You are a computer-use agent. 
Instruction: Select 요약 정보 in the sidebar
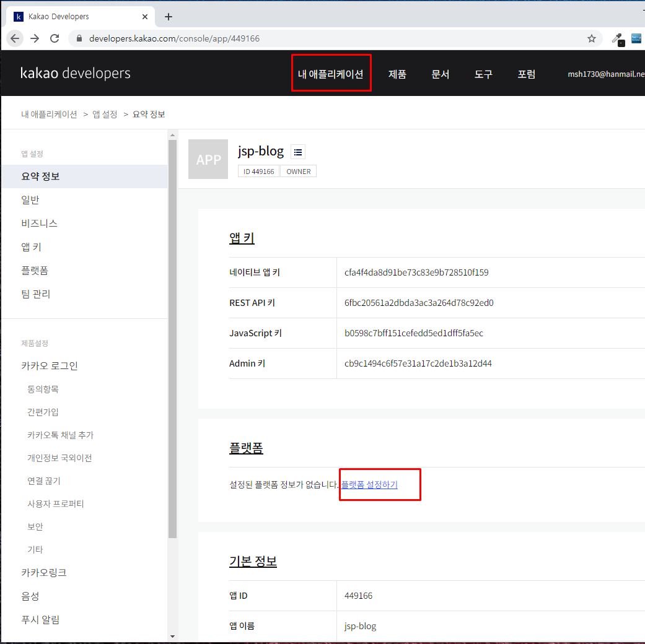tap(84, 176)
